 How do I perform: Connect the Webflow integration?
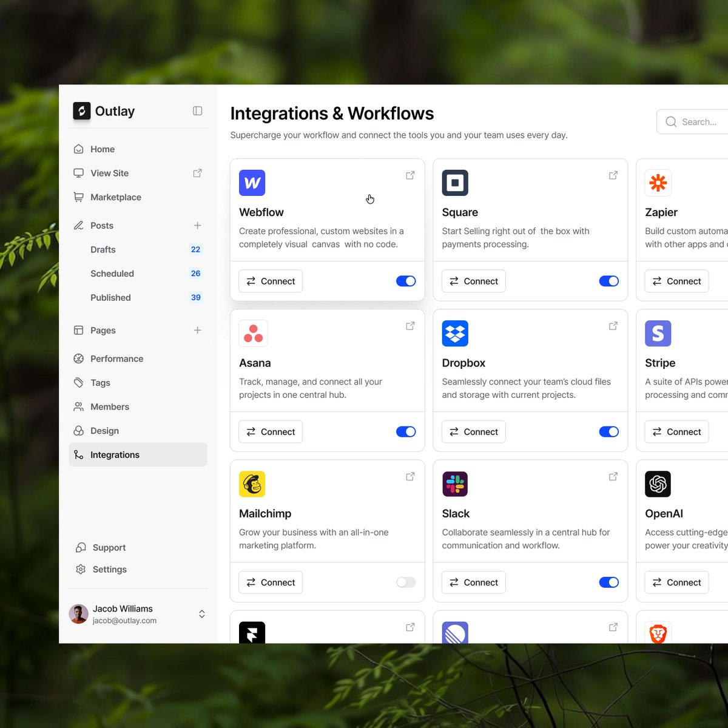tap(271, 281)
